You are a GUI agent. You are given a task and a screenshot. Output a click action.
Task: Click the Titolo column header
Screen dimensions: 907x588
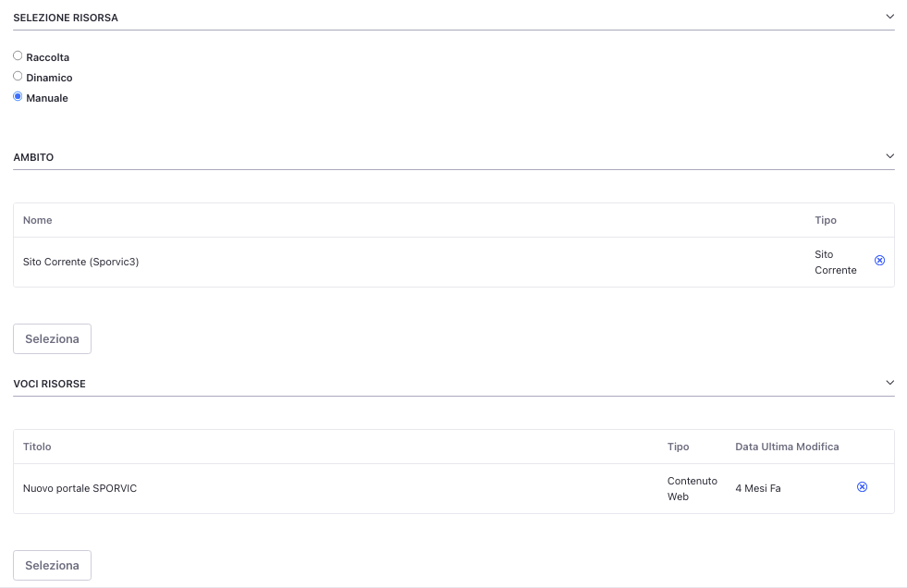point(37,447)
